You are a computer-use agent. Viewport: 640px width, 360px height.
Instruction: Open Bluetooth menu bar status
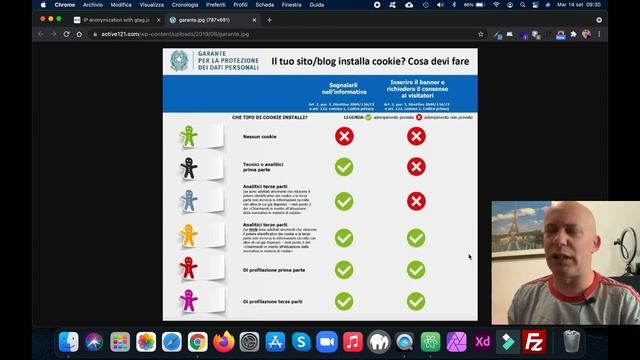tap(454, 5)
